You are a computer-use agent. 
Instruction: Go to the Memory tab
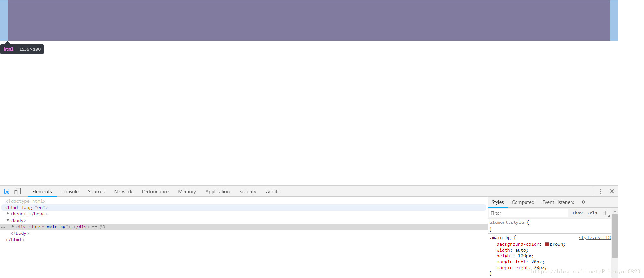click(187, 191)
